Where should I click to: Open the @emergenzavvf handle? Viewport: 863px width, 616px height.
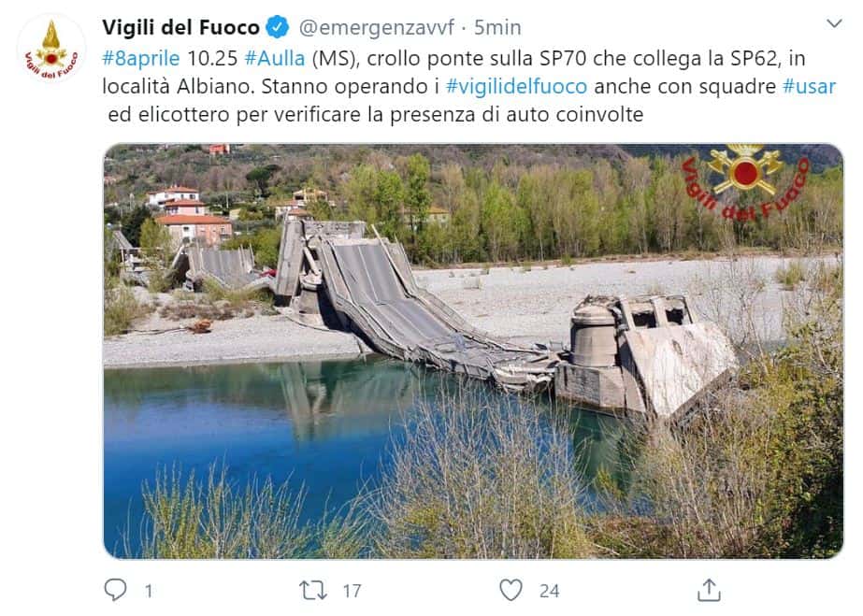[377, 27]
